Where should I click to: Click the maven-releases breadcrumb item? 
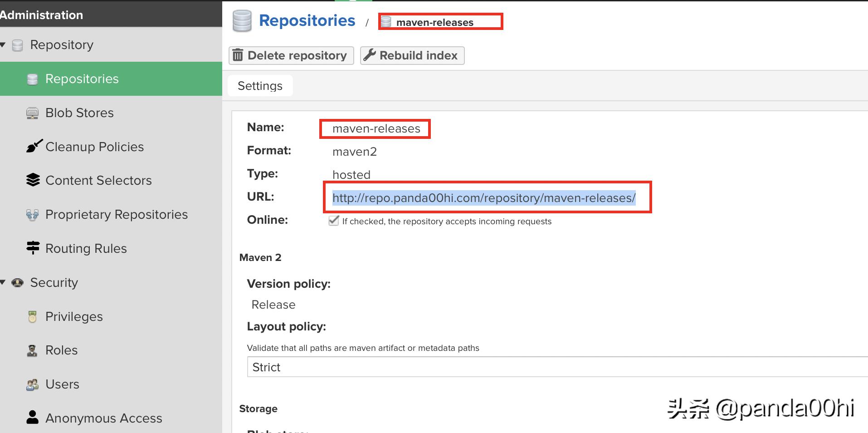pos(434,22)
